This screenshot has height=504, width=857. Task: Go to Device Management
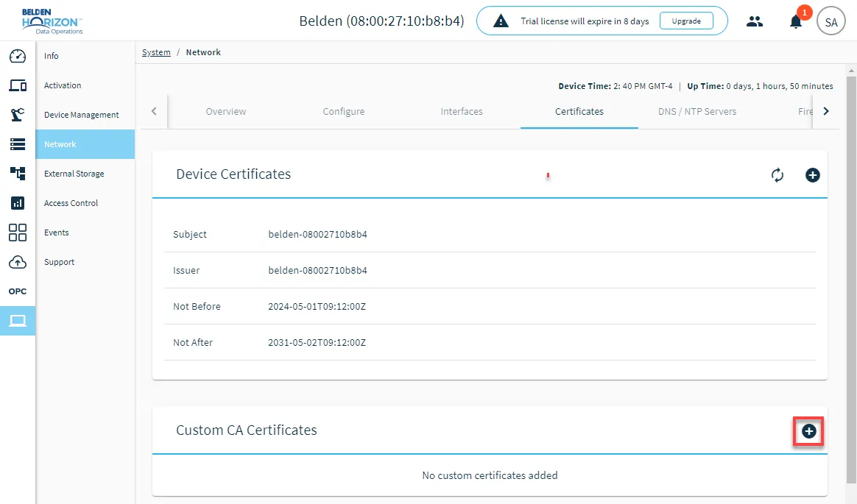85,115
